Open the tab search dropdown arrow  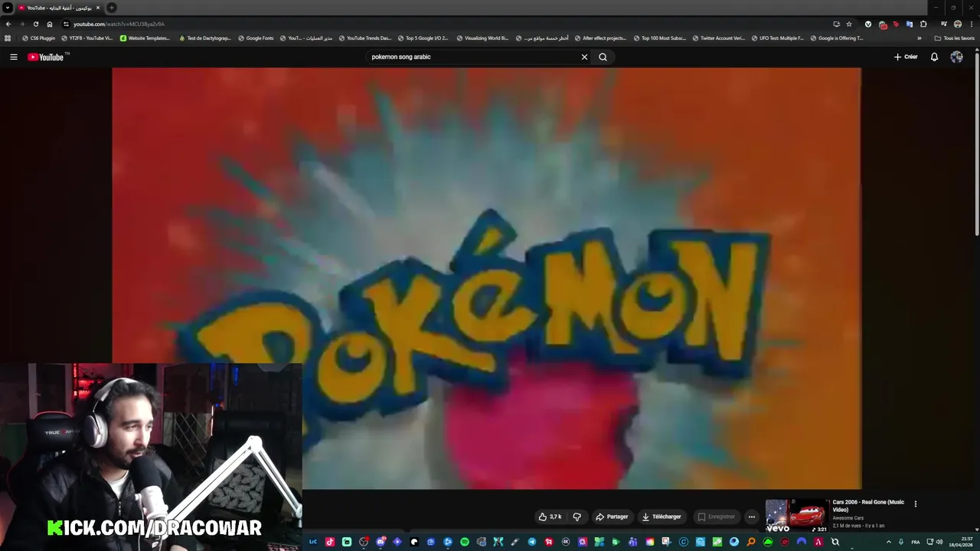click(x=7, y=8)
